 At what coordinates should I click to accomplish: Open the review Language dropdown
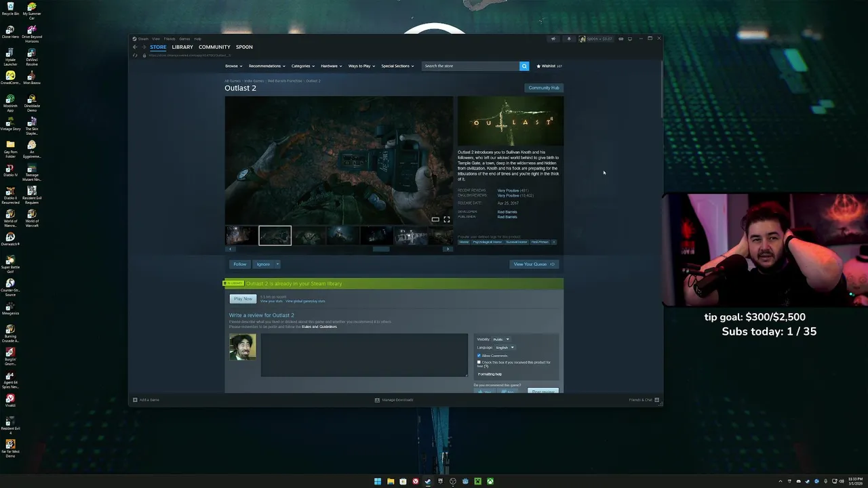click(505, 347)
